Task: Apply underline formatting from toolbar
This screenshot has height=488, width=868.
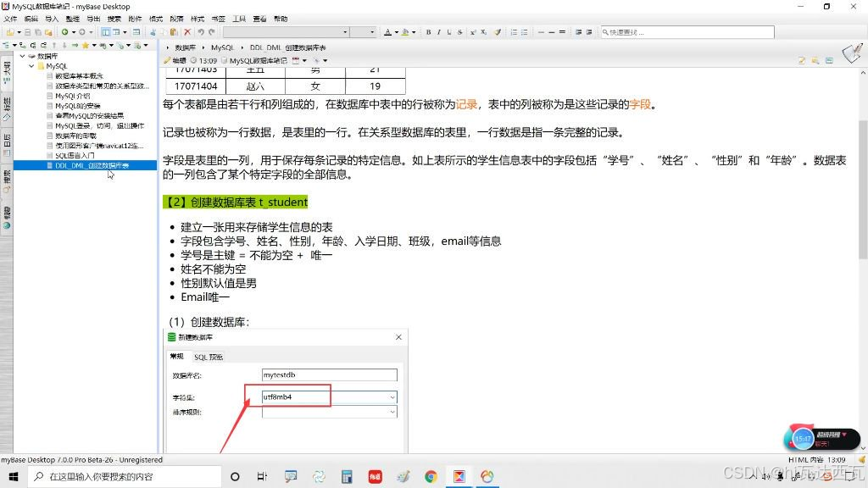Action: 449,32
